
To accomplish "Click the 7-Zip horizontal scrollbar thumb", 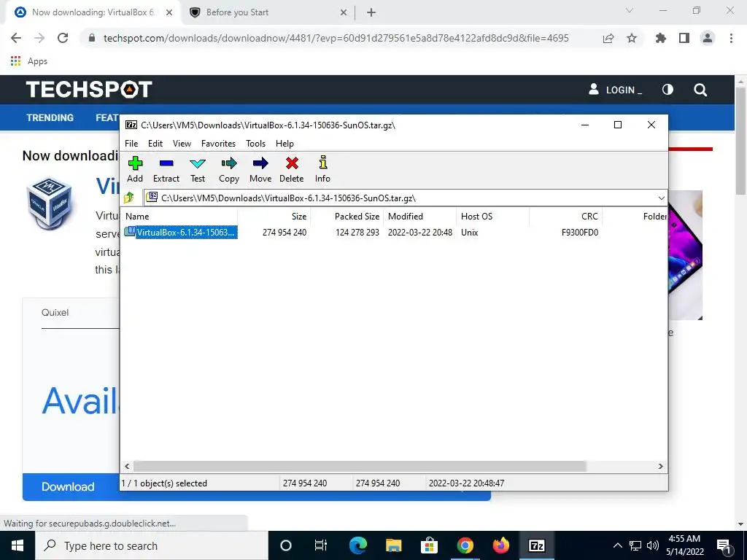I will pos(359,466).
